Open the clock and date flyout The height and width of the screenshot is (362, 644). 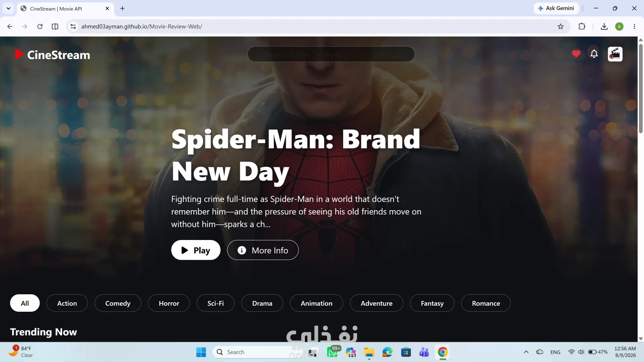point(625,352)
